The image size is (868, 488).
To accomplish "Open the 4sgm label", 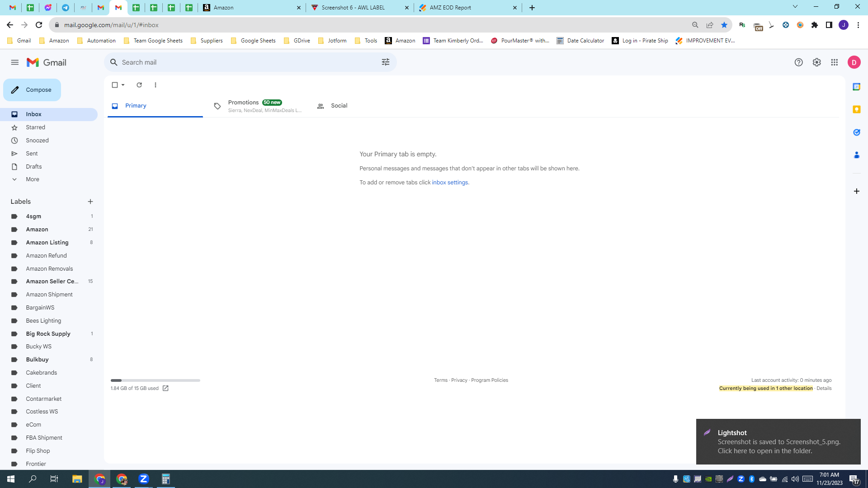I will click(x=49, y=216).
